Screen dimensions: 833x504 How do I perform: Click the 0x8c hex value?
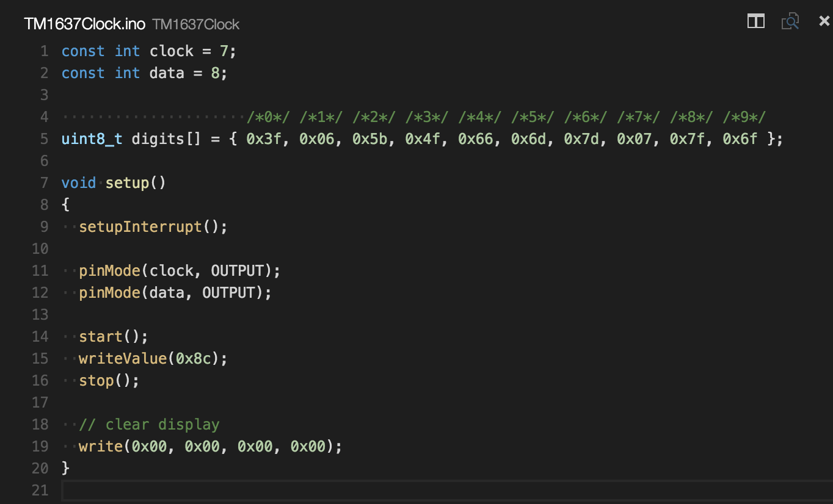click(x=193, y=359)
